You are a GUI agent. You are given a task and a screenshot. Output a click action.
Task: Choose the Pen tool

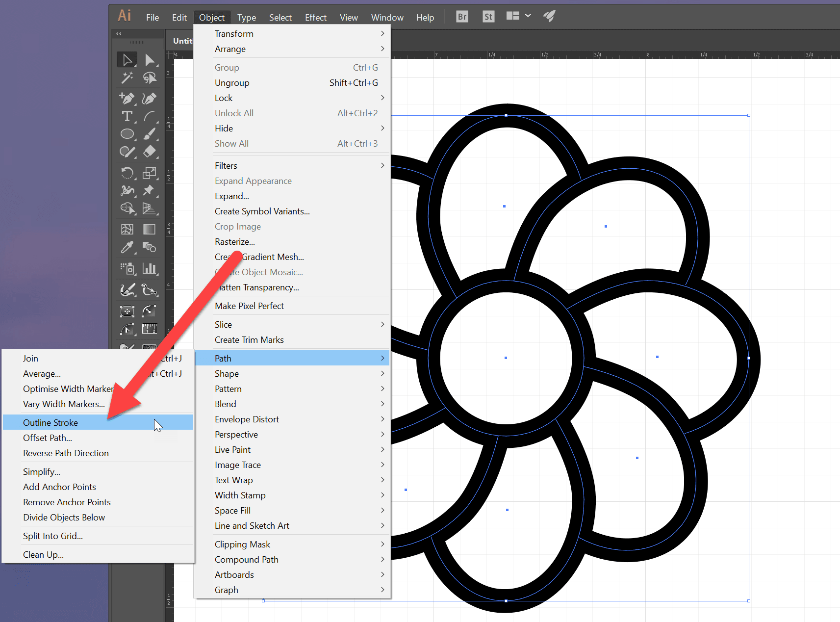(x=127, y=98)
